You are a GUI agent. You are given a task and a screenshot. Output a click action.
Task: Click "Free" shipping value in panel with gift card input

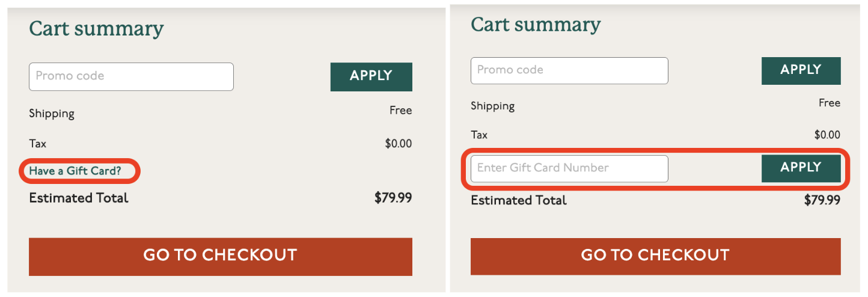point(829,103)
